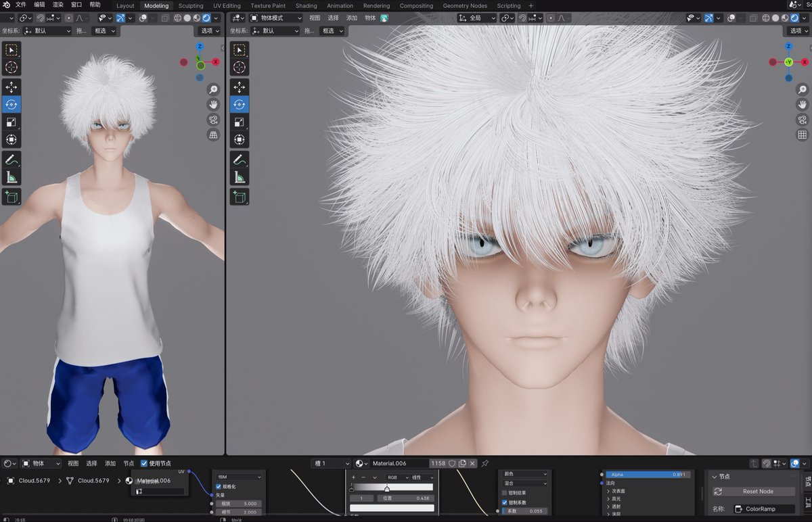Screen dimensions: 812x522
Task: Open the 文件 menu
Action: click(x=21, y=5)
